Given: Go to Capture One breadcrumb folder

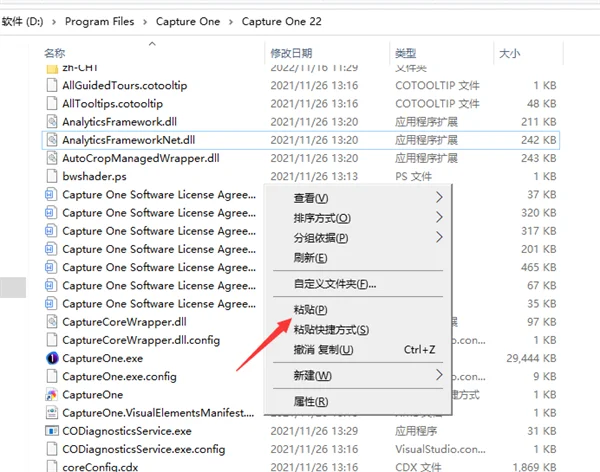Looking at the screenshot, I should [x=188, y=21].
